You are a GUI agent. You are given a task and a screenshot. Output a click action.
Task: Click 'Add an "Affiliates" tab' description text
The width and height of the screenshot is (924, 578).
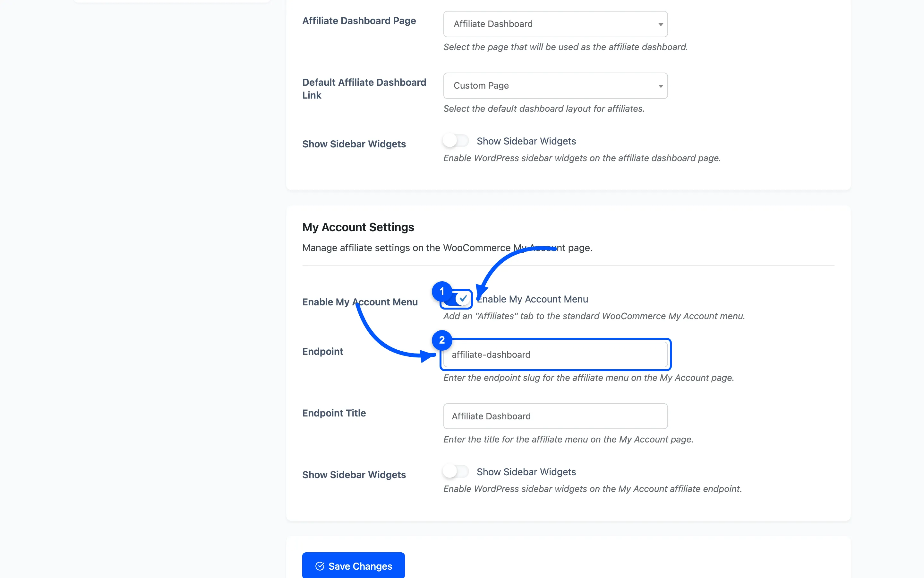[x=594, y=316]
